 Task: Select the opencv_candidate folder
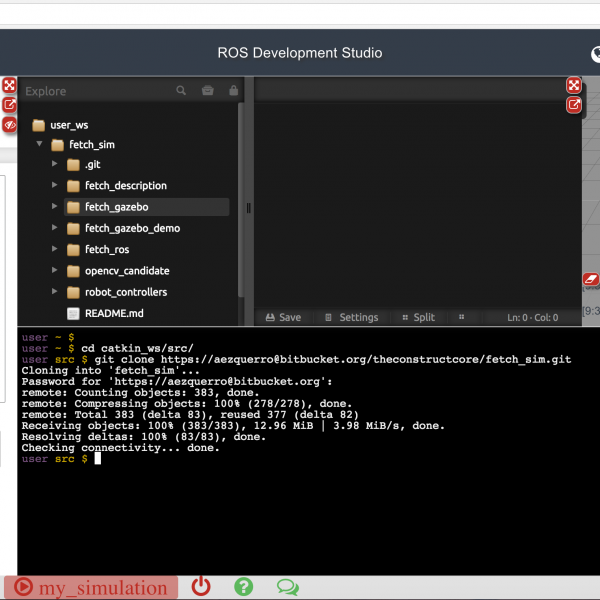click(118, 271)
